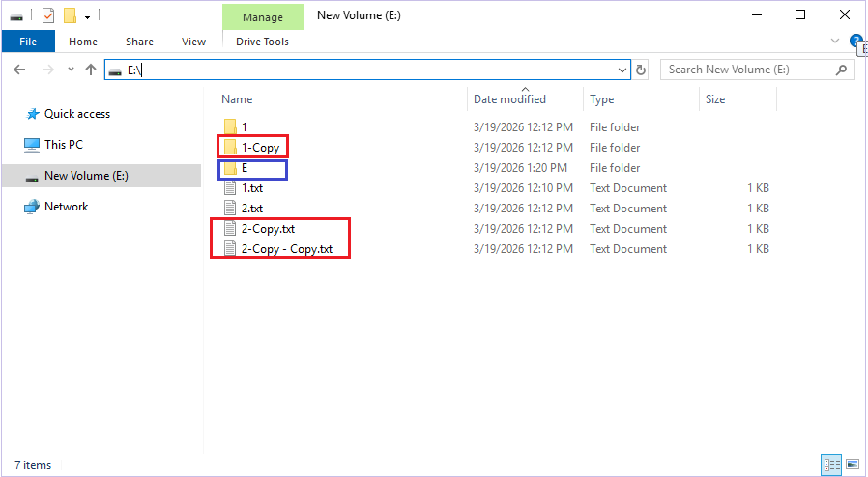Image resolution: width=868 pixels, height=477 pixels.
Task: Click the 1:20 PM date of folder E
Action: point(520,168)
